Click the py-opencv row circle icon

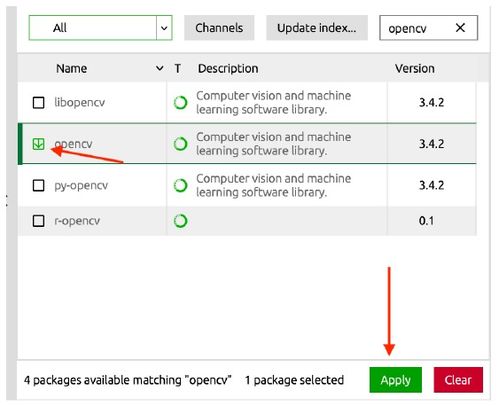tap(180, 185)
